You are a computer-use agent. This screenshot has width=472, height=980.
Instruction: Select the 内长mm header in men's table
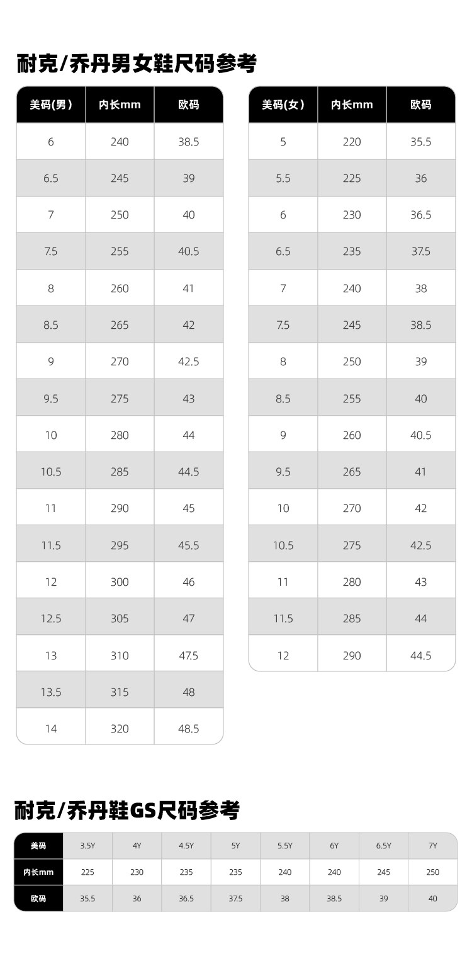pyautogui.click(x=120, y=105)
